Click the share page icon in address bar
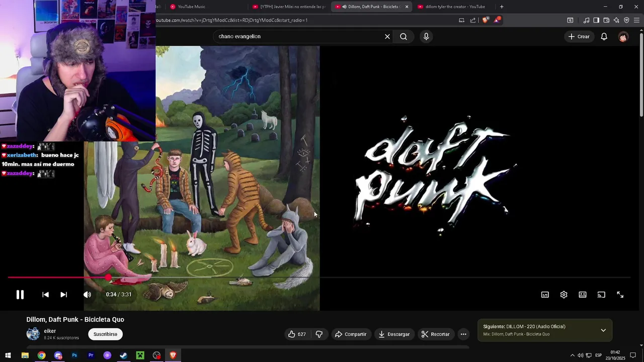The width and height of the screenshot is (644, 362). point(473,20)
